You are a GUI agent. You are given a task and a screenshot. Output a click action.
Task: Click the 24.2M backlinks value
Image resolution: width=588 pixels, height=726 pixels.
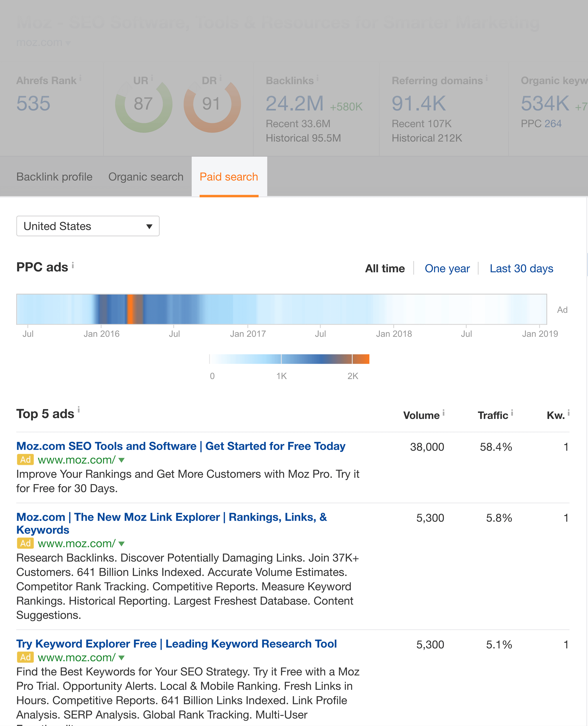(295, 103)
